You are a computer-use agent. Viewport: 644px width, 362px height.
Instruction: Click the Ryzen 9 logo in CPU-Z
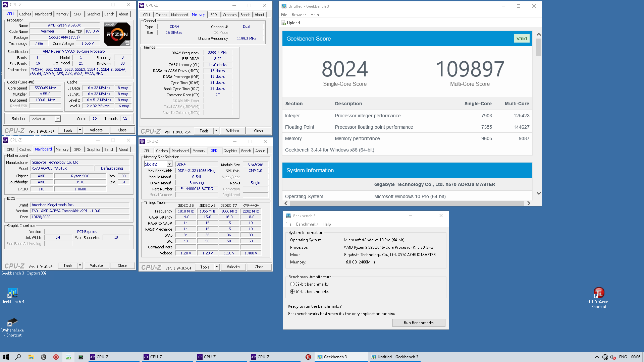point(117,34)
